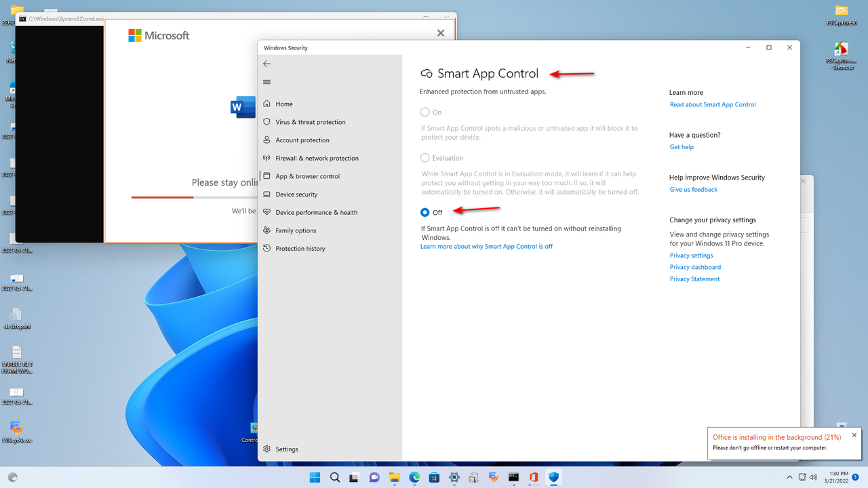Image resolution: width=868 pixels, height=488 pixels.
Task: Click the cmd.exe window title bar icon
Action: 22,19
